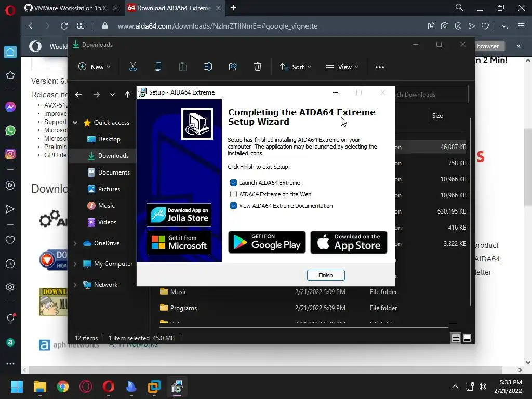The height and width of the screenshot is (399, 532).
Task: Open volume control in system tray
Action: pos(482,387)
